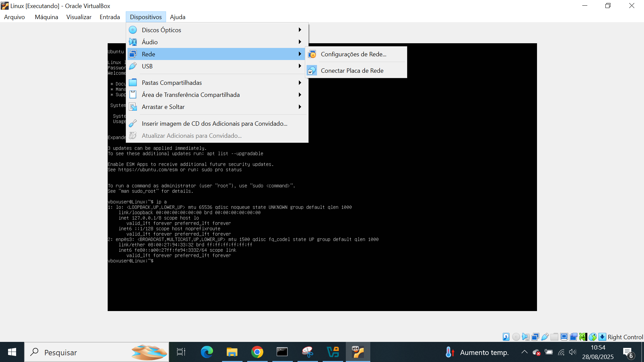Click the hard disk activity status icon
The image size is (644, 362).
[x=506, y=337]
